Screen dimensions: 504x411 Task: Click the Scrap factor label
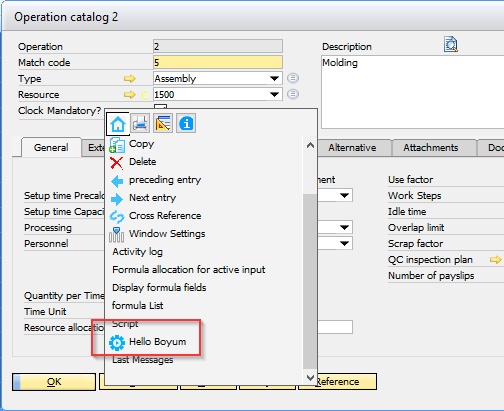pos(415,244)
